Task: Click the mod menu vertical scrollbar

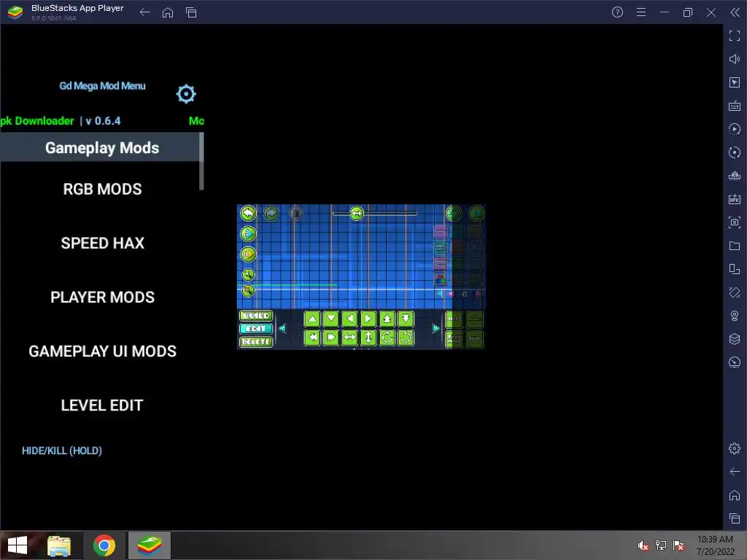Action: (x=201, y=162)
